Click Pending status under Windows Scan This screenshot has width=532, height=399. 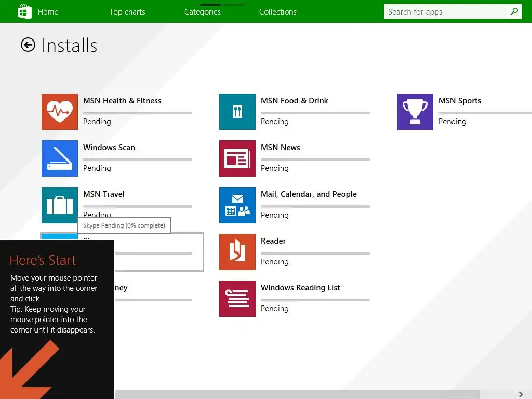pos(97,168)
